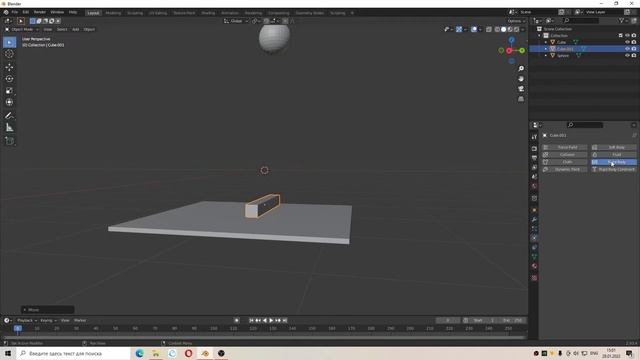Image resolution: width=640 pixels, height=360 pixels.
Task: Select the Transform tool
Action: [x=9, y=102]
